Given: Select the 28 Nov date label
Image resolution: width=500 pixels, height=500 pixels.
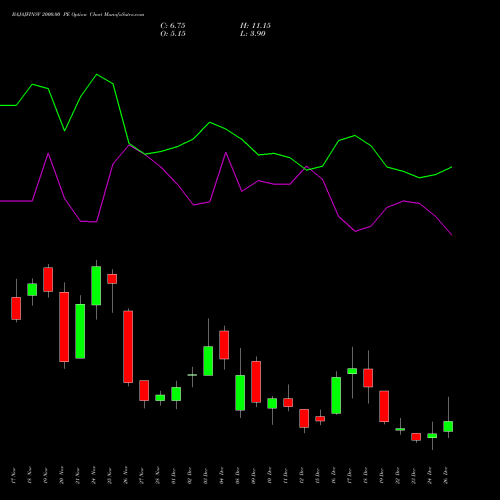Looking at the screenshot, I should [158, 476].
